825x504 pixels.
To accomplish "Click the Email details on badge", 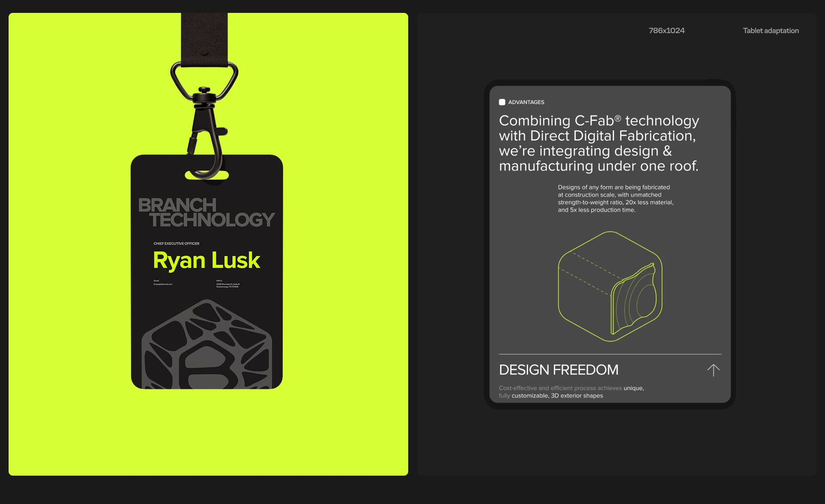I will pyautogui.click(x=163, y=282).
